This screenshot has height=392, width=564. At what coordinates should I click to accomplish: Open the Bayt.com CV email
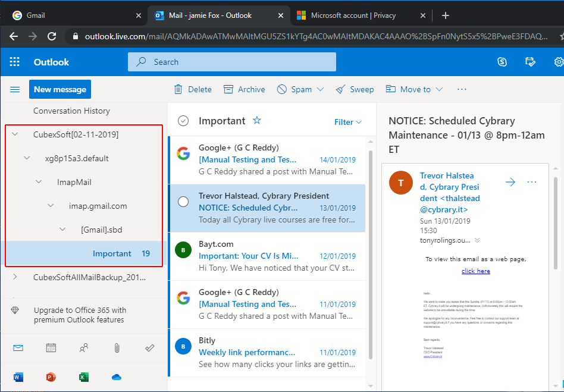click(x=267, y=256)
